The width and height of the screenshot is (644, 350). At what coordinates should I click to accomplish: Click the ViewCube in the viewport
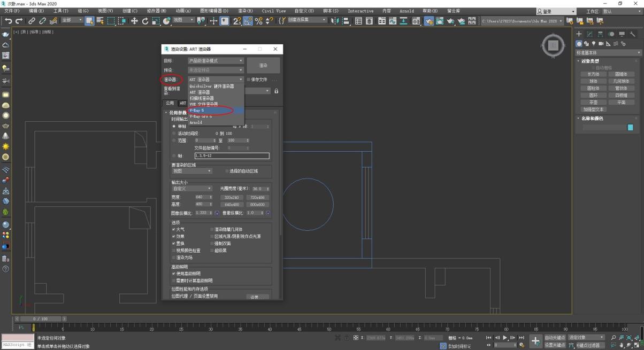pyautogui.click(x=553, y=46)
